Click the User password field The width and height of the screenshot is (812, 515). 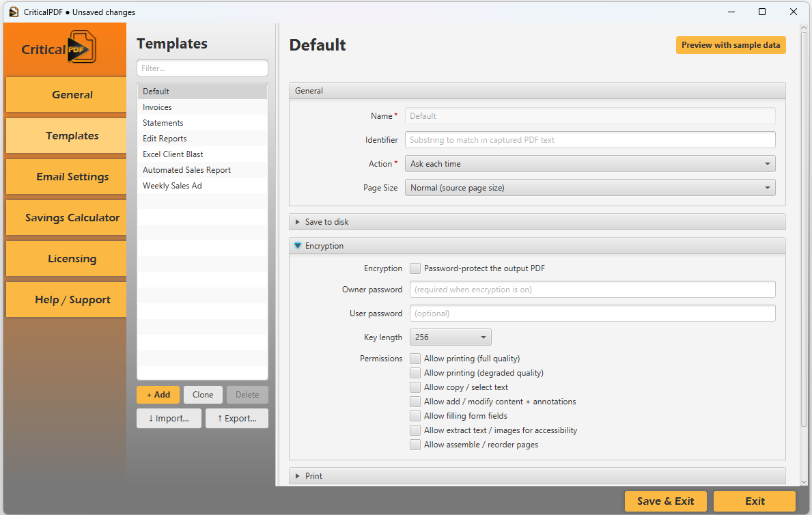tap(592, 314)
